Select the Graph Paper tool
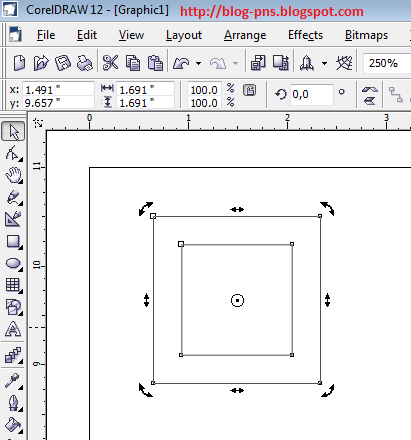 pyautogui.click(x=13, y=285)
